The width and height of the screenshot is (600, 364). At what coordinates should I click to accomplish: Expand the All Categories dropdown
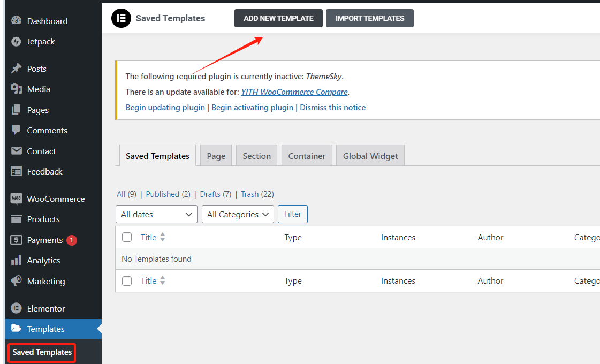tap(238, 214)
